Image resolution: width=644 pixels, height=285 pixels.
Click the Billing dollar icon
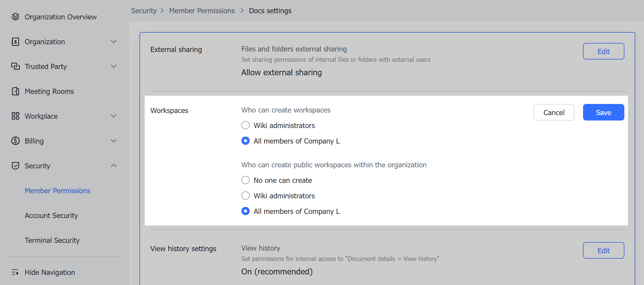16,141
